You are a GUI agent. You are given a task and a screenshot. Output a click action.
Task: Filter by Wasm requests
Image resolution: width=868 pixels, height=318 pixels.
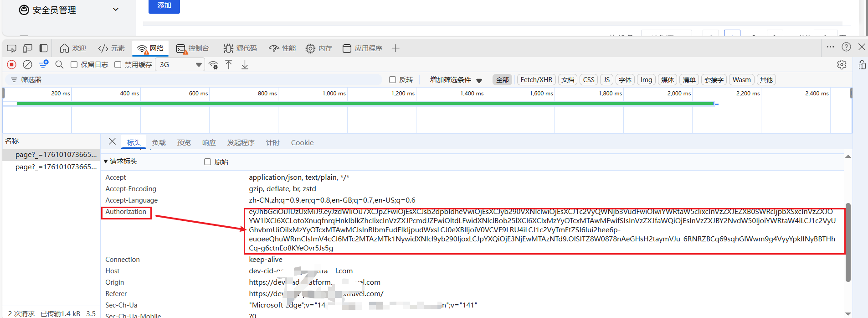[x=741, y=80]
